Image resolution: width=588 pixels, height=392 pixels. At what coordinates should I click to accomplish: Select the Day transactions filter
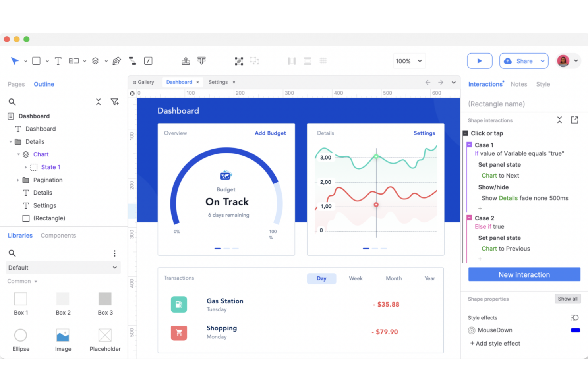click(x=321, y=278)
